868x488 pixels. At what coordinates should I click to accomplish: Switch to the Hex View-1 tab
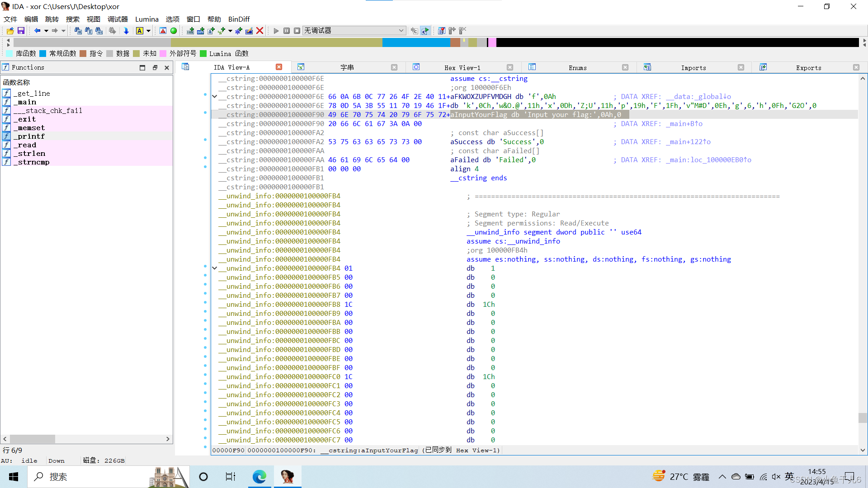(462, 67)
